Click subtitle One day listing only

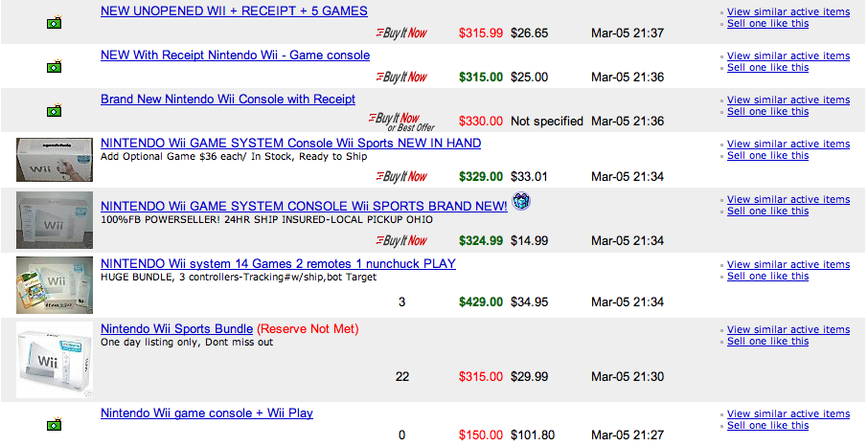(x=187, y=343)
